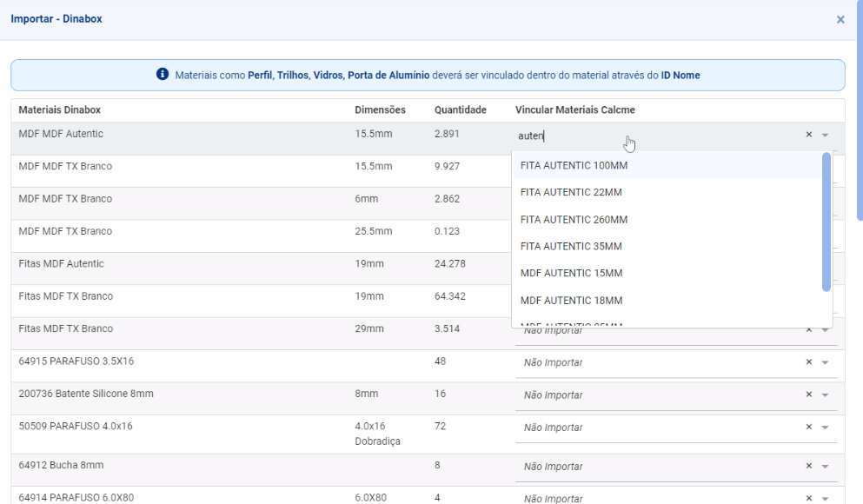Close the Importar - Dinabox dialog
Viewport: 863px width, 504px height.
(x=840, y=19)
